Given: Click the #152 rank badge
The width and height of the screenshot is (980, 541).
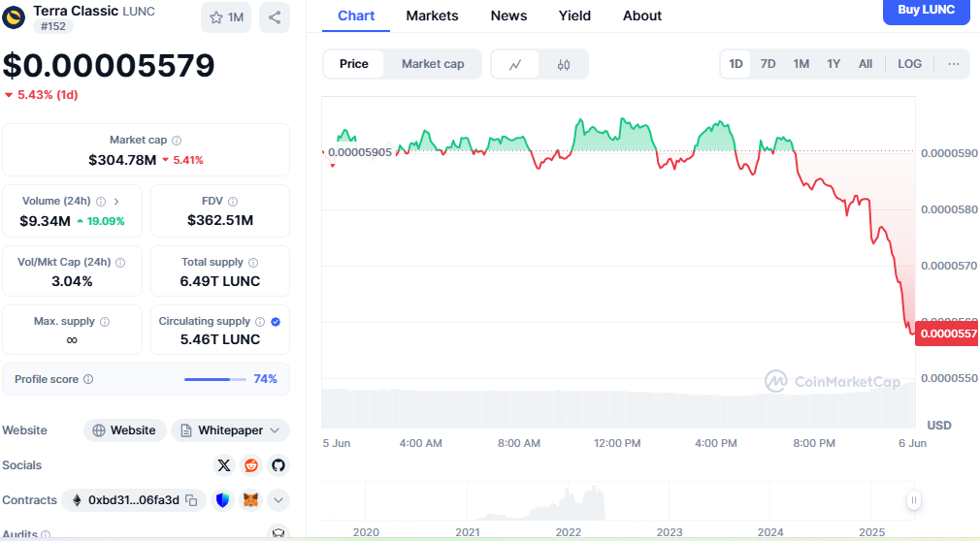Looking at the screenshot, I should click(x=53, y=26).
